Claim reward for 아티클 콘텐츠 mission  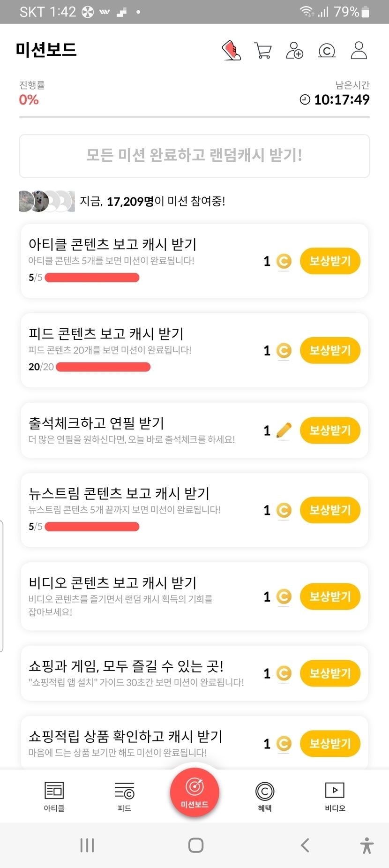coord(330,261)
